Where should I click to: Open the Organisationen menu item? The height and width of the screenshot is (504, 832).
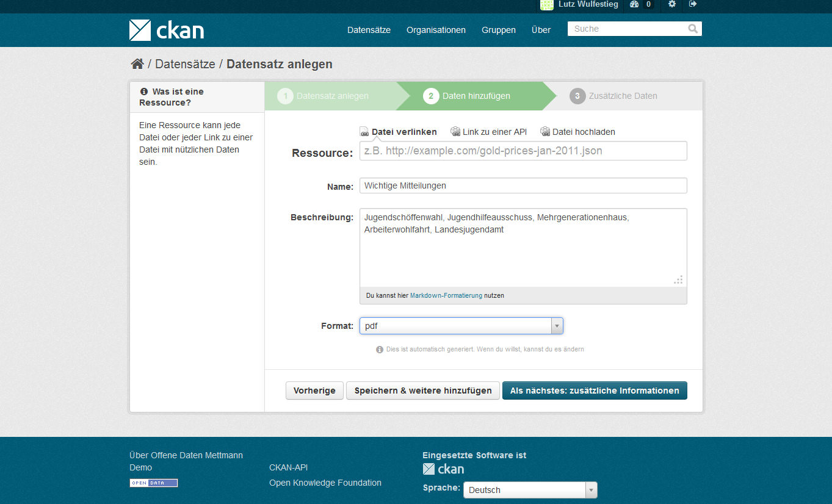(436, 30)
